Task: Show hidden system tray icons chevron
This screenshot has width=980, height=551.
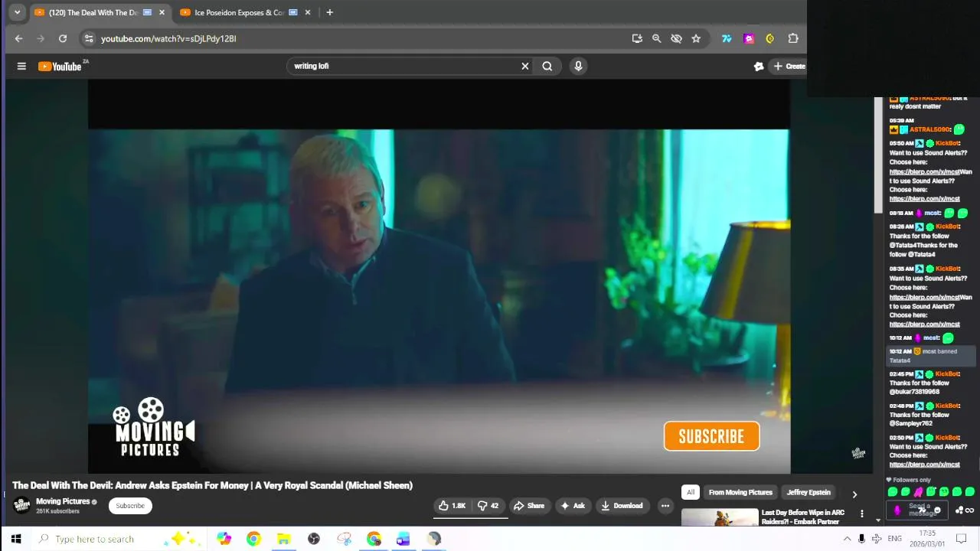Action: pyautogui.click(x=847, y=539)
